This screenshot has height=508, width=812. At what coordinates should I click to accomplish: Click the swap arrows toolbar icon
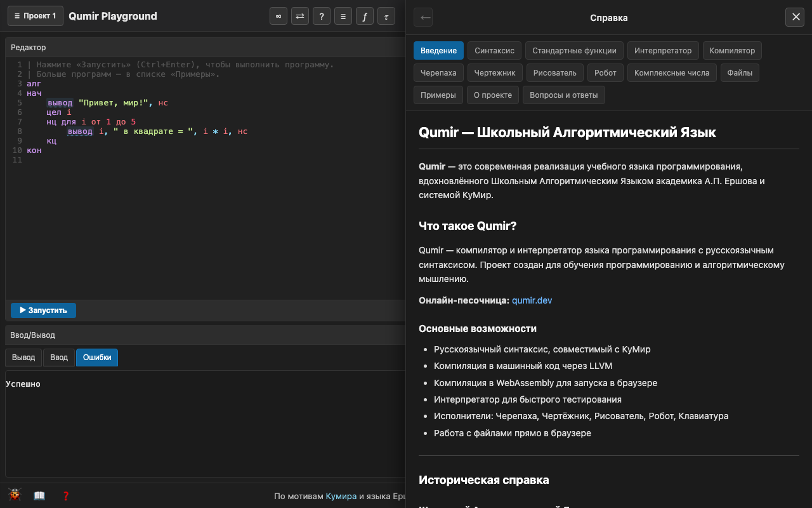pyautogui.click(x=300, y=16)
